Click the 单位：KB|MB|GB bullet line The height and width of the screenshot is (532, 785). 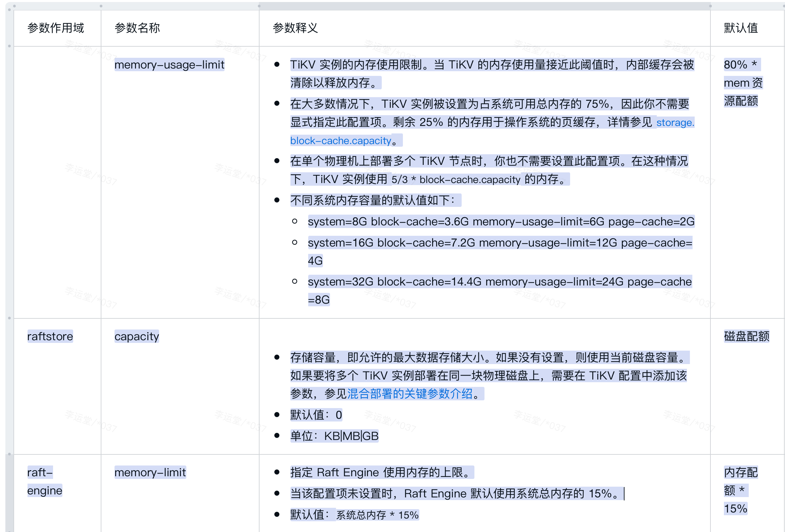334,436
